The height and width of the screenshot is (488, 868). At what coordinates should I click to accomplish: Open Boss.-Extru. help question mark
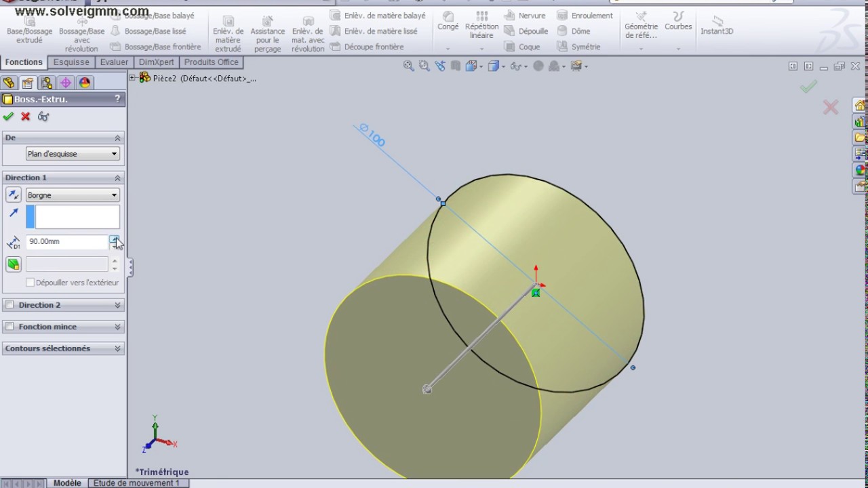tap(117, 99)
